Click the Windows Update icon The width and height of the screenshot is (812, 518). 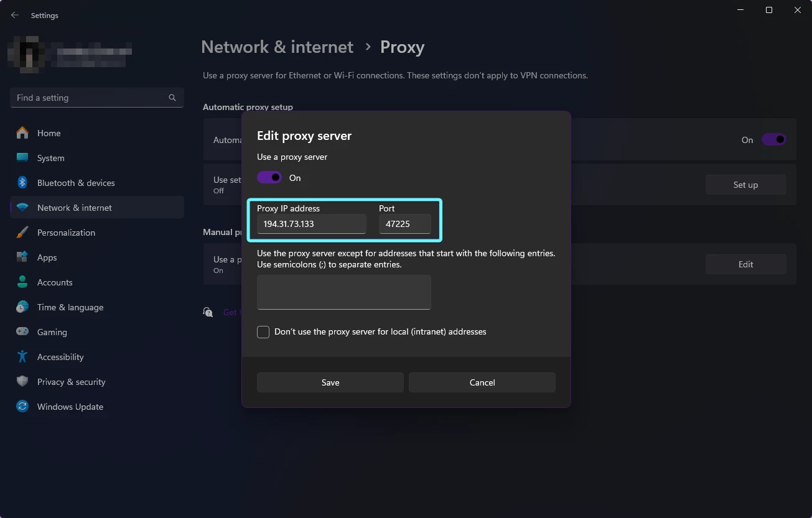pos(22,407)
